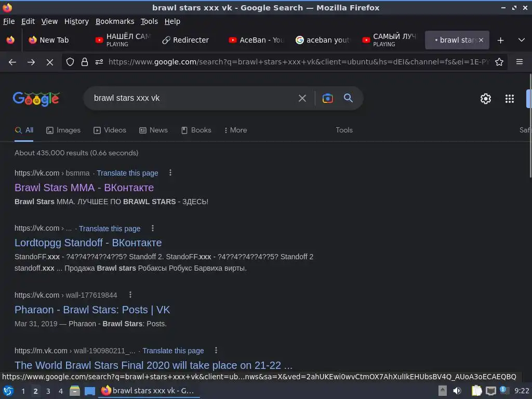The image size is (532, 399).
Task: Select the Videos search filter
Action: [110, 130]
